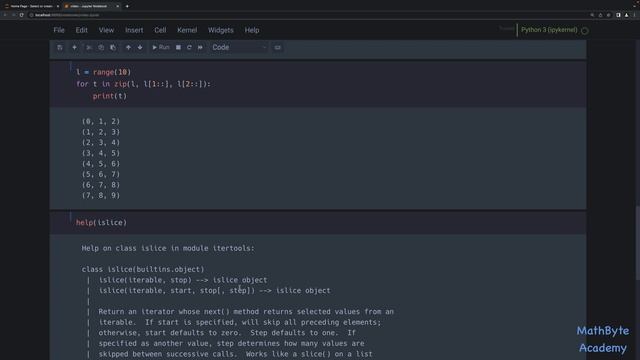The image size is (640, 360).
Task: Click the output line '(0, 1, 2)'
Action: tap(101, 121)
